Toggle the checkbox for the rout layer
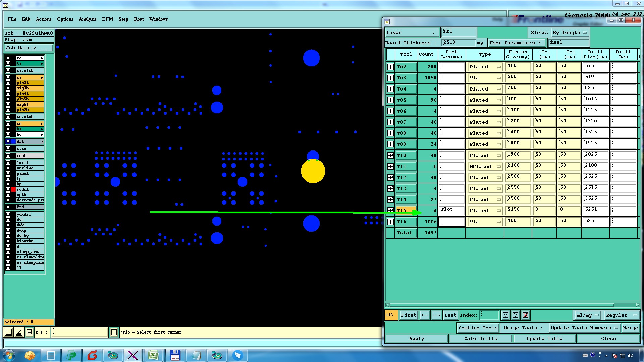644x362 pixels. [x=8, y=156]
